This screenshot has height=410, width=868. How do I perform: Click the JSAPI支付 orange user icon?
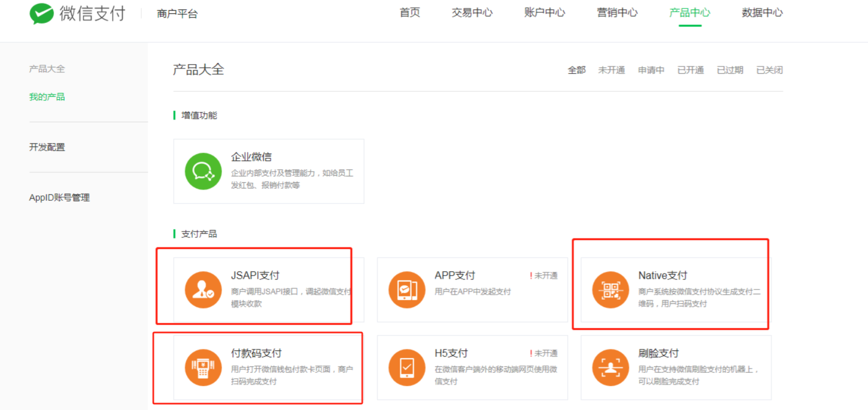click(x=203, y=290)
